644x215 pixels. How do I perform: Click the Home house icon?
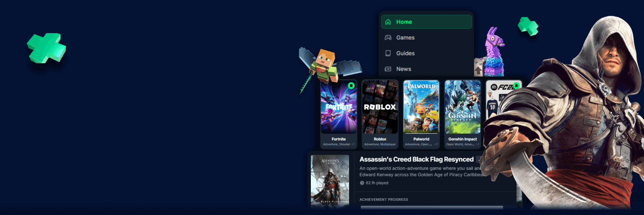pos(388,22)
